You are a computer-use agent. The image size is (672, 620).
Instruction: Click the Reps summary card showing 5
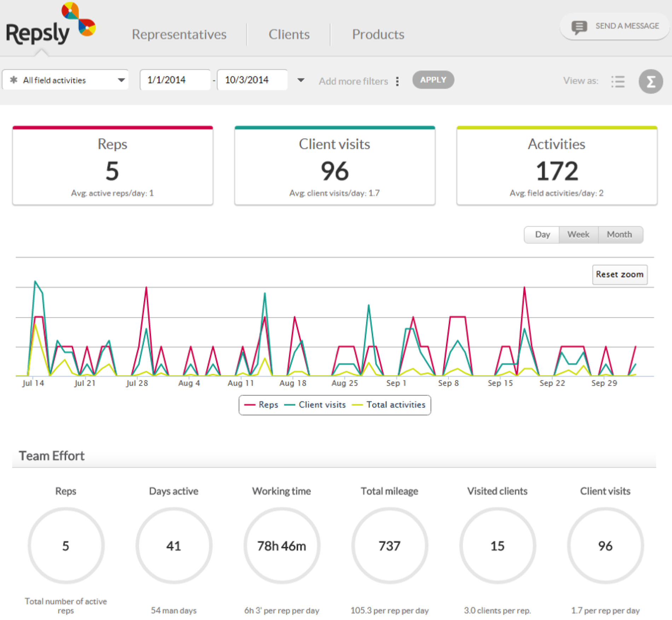click(112, 165)
